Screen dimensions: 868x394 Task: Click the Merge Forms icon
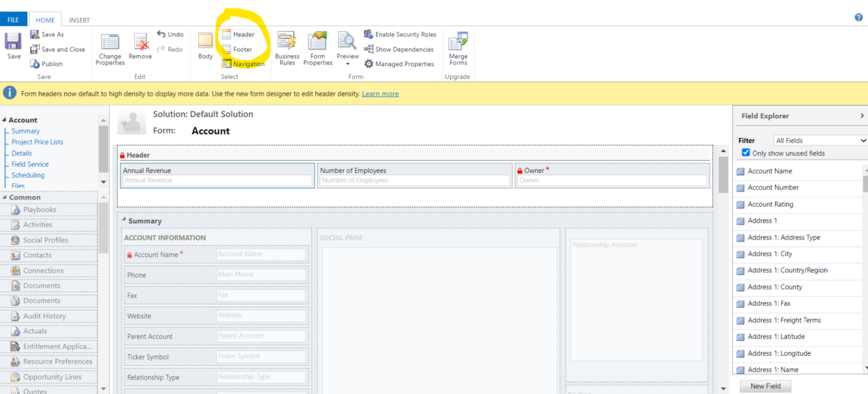[x=458, y=49]
